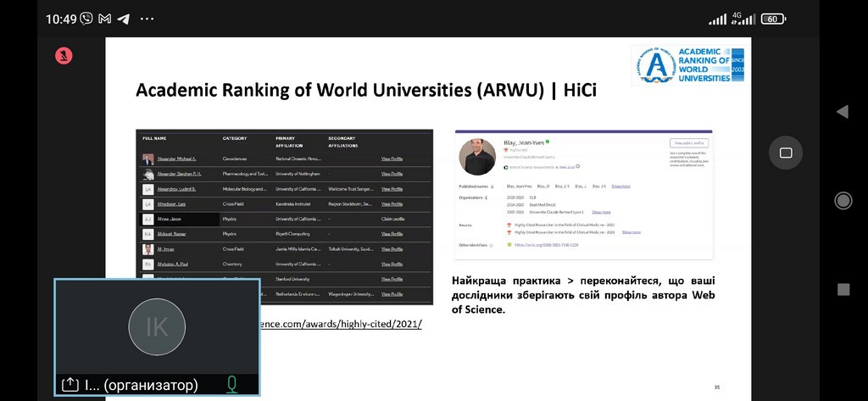The width and height of the screenshot is (868, 401).
Task: Tap the floating round button with square icon
Action: (786, 153)
